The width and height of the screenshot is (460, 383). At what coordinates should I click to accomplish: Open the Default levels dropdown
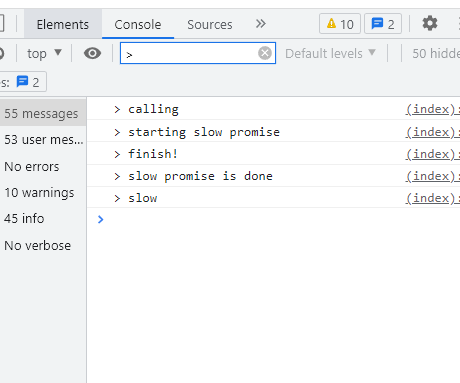[x=330, y=53]
